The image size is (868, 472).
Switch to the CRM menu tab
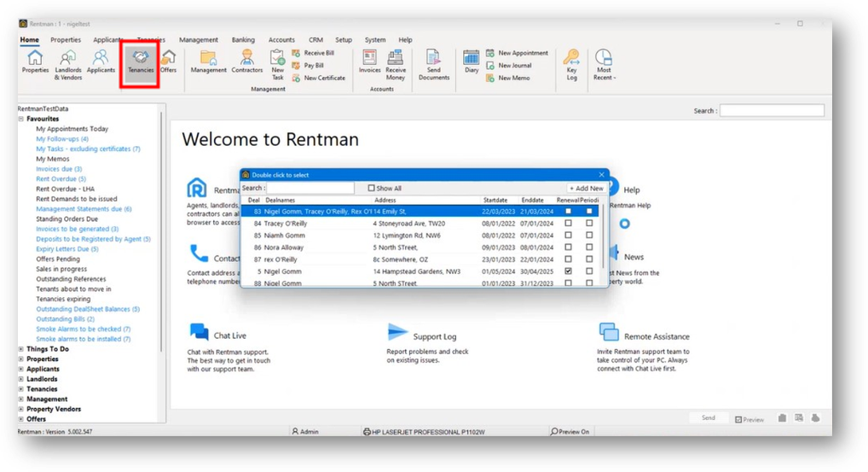coord(315,40)
